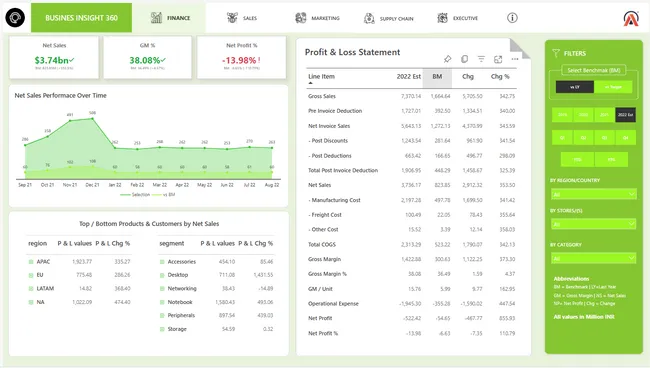Select the YTD period filter

click(577, 159)
